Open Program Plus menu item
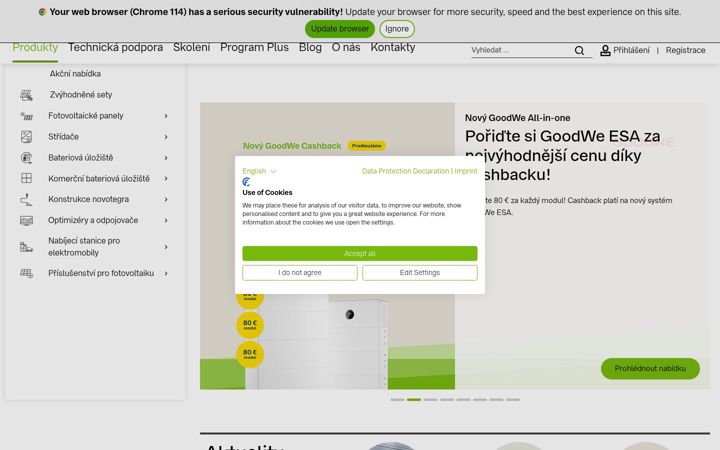This screenshot has height=450, width=720. tap(254, 48)
